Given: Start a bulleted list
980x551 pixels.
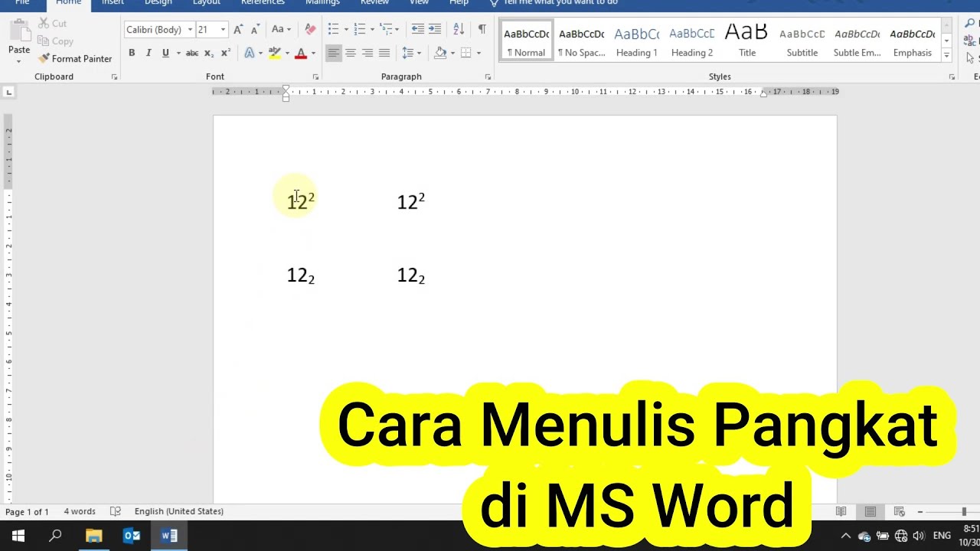Looking at the screenshot, I should point(334,29).
